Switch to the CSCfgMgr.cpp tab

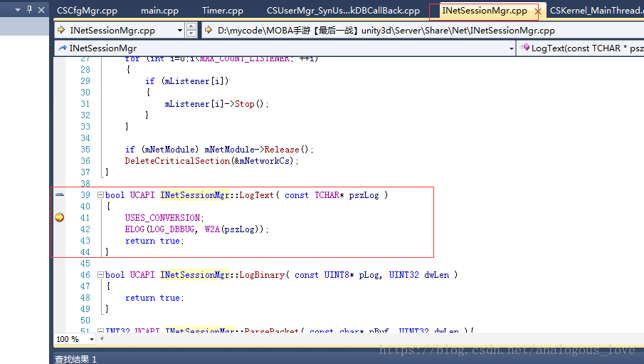coord(87,10)
